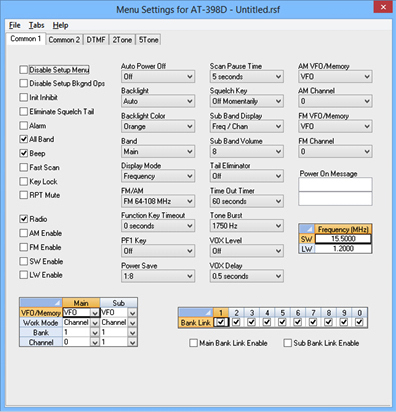Check the FM Enable box
The width and height of the screenshot is (396, 412).
tap(23, 247)
